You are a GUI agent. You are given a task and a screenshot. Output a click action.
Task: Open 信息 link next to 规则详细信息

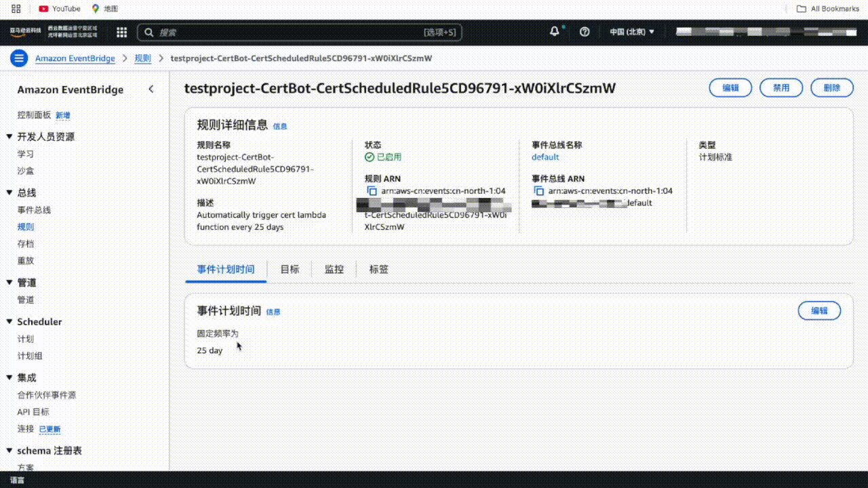(280, 126)
